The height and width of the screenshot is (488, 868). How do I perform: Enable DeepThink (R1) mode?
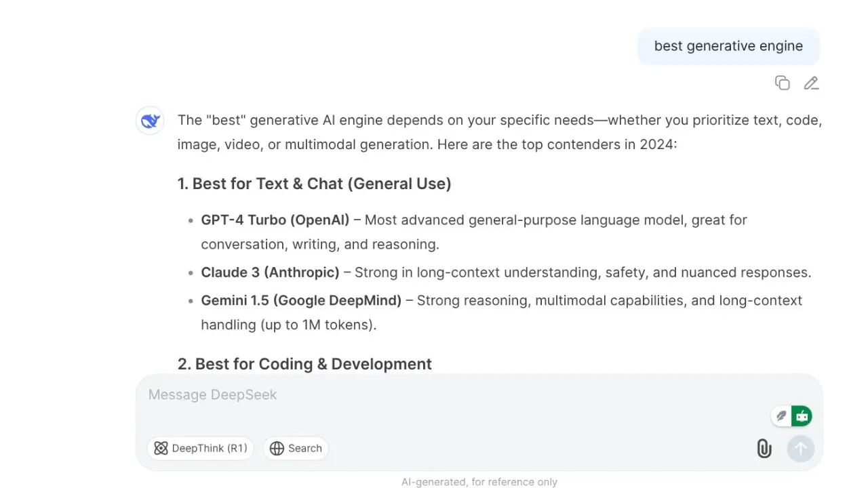200,448
